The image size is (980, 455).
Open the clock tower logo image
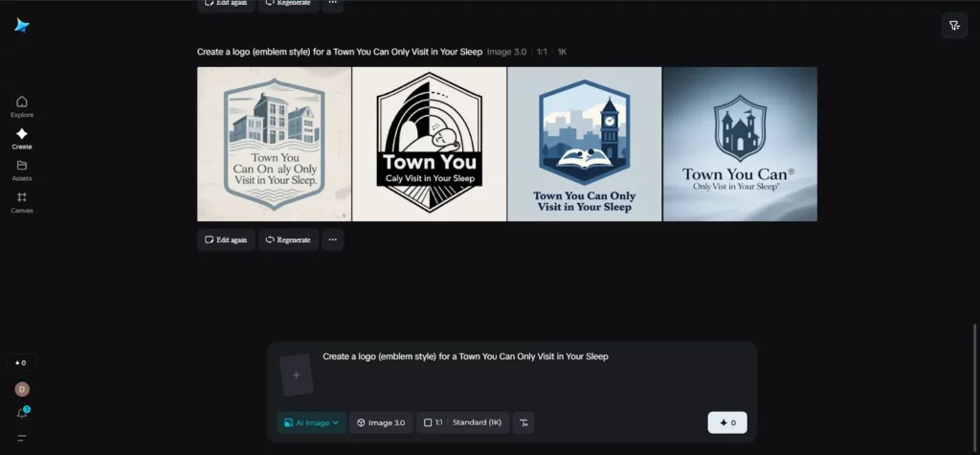(x=585, y=144)
